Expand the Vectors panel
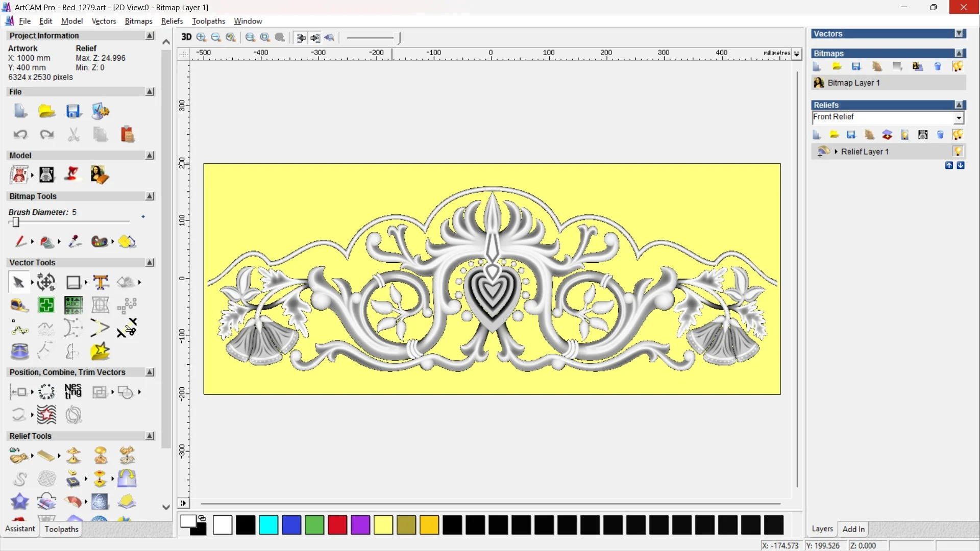Image resolution: width=980 pixels, height=551 pixels. click(960, 34)
